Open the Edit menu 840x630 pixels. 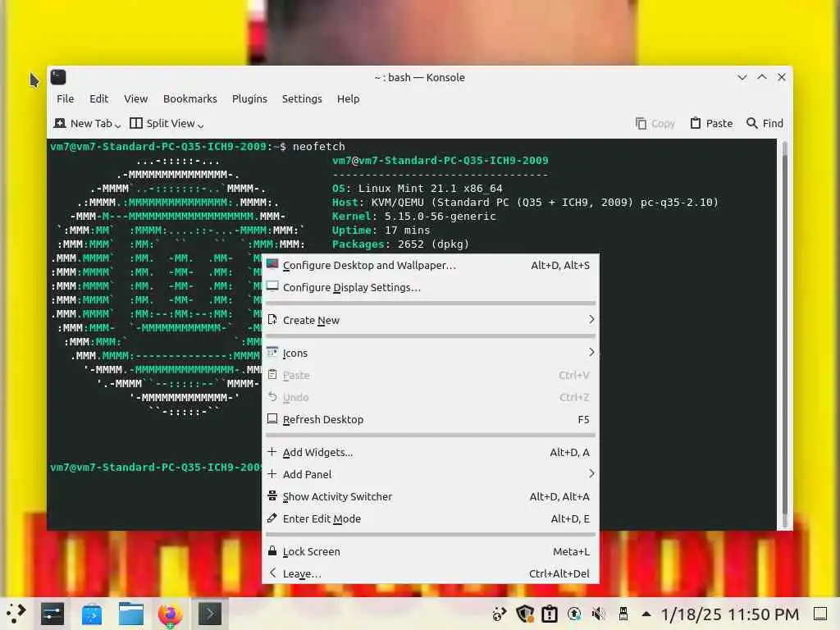[x=98, y=98]
